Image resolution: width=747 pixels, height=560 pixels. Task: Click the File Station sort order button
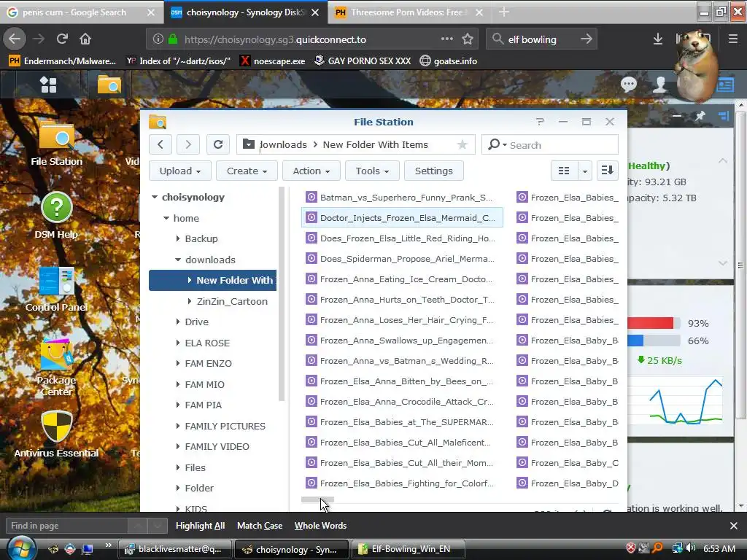(x=608, y=171)
